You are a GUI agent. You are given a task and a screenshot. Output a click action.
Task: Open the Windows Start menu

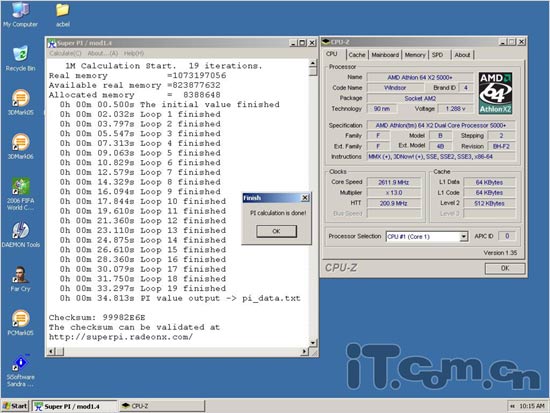[15, 406]
